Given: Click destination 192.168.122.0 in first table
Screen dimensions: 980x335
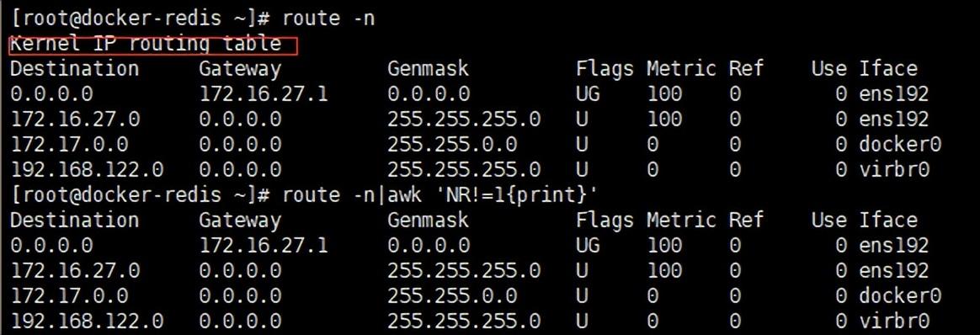Looking at the screenshot, I should (x=88, y=169).
